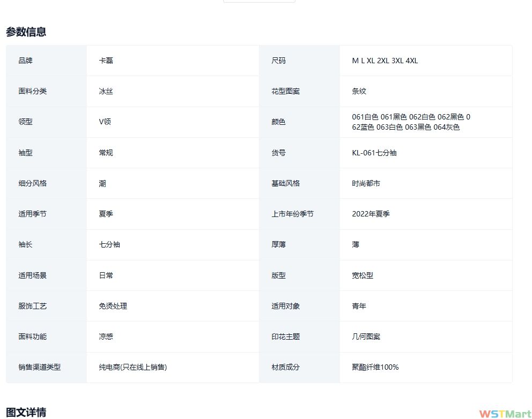Click the 服饰工艺 value 免烫处理
The height and width of the screenshot is (419, 532).
click(x=113, y=306)
